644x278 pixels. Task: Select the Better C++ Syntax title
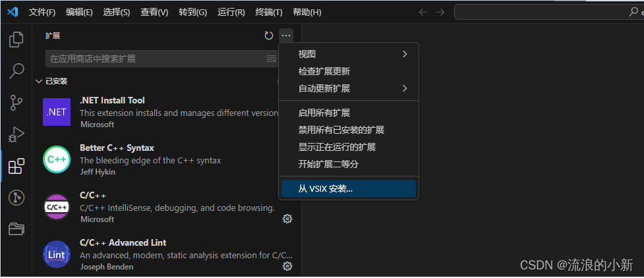[117, 148]
